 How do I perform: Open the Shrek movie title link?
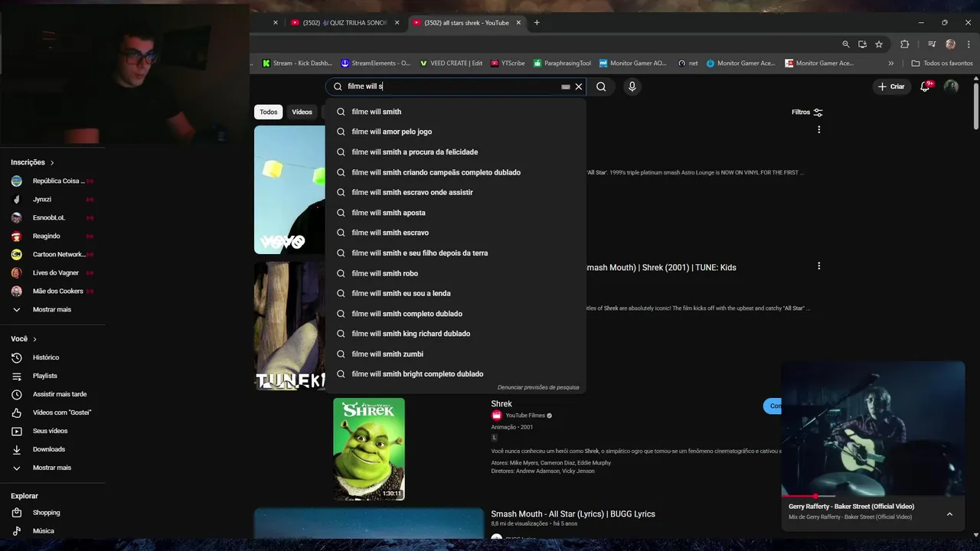pyautogui.click(x=501, y=404)
